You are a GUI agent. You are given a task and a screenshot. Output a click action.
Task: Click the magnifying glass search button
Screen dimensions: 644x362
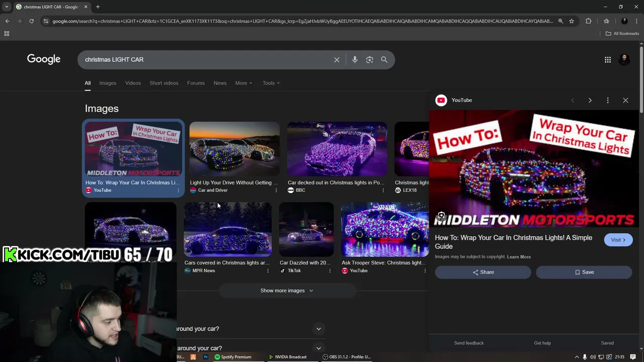coord(384,60)
